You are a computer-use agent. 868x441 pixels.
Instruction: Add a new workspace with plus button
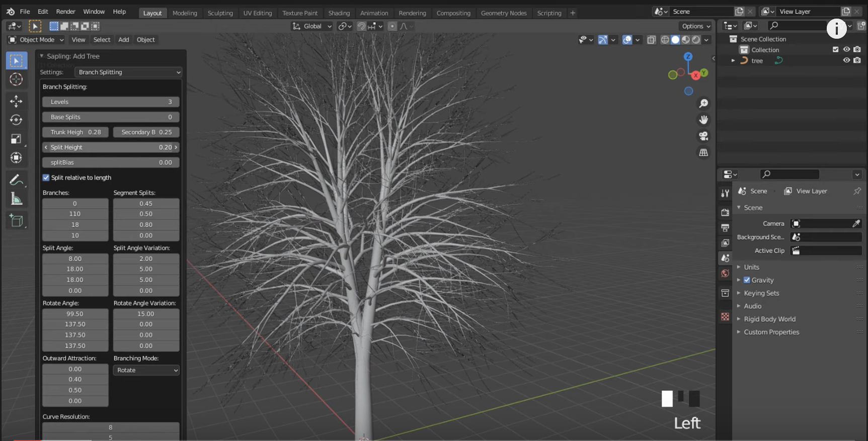(573, 13)
